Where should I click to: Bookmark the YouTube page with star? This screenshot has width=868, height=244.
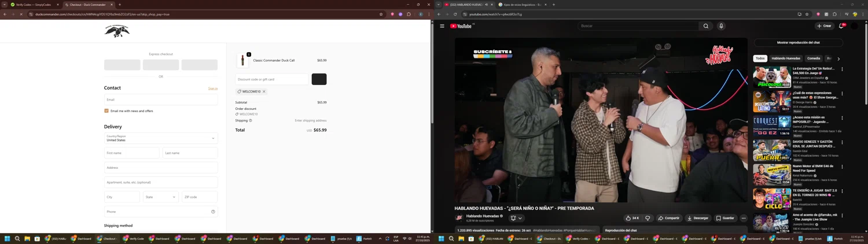click(x=807, y=14)
